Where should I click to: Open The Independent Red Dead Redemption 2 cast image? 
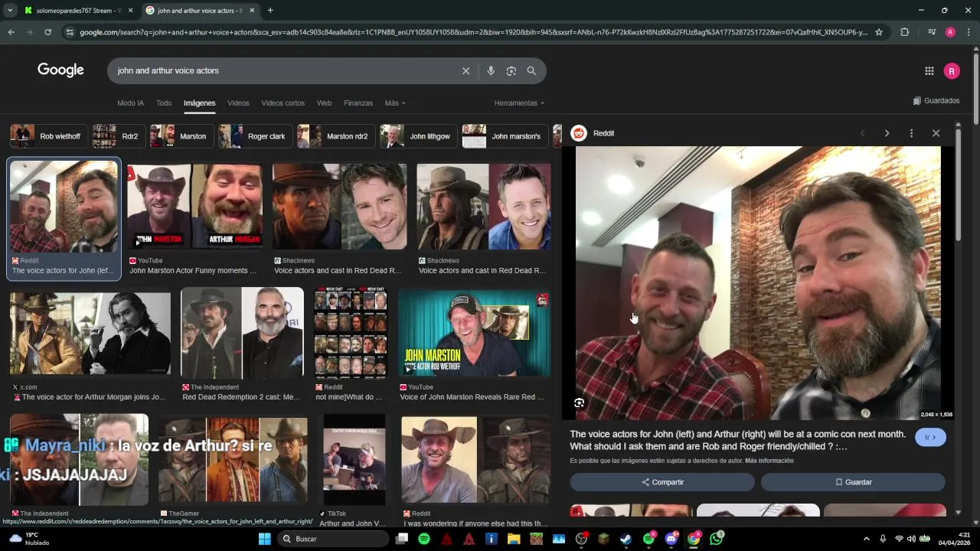click(242, 333)
